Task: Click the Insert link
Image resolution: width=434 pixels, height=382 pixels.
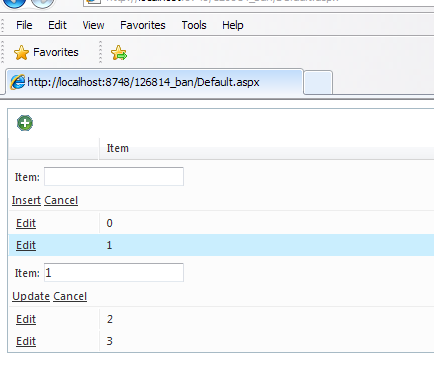Action: point(26,200)
